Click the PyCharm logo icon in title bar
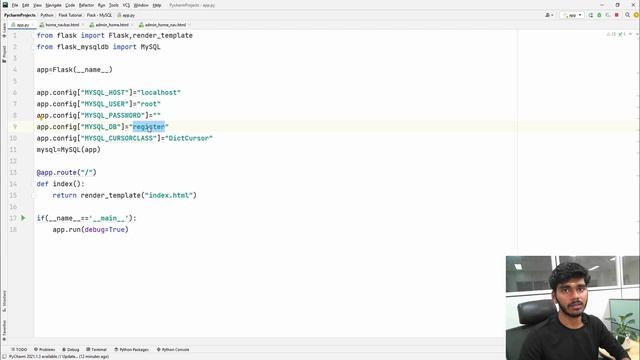Image resolution: width=640 pixels, height=360 pixels. (x=5, y=5)
